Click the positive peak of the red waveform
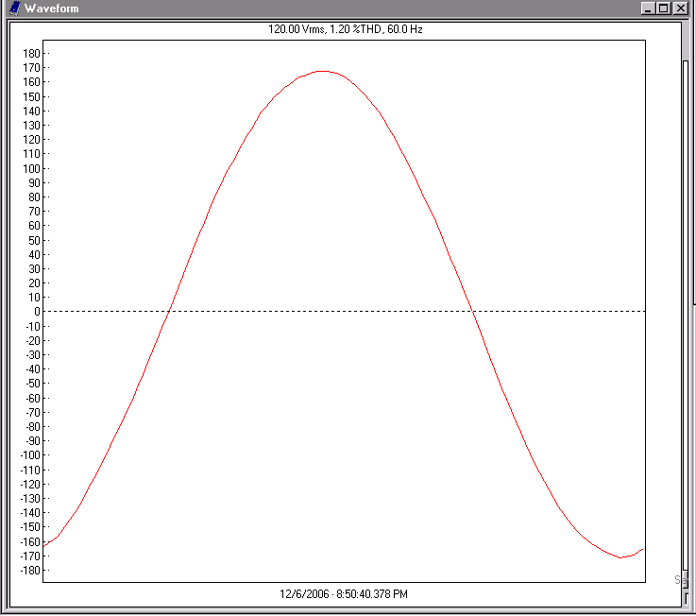This screenshot has height=616, width=696. [322, 71]
